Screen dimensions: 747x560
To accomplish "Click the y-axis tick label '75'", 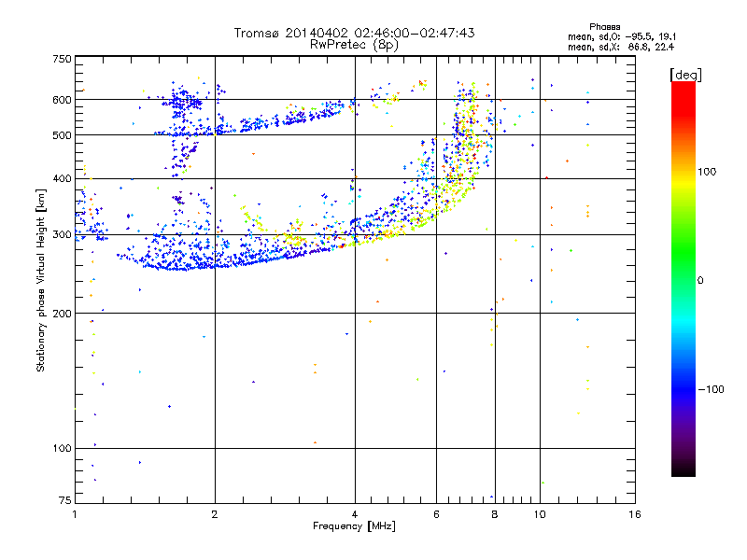I will (x=65, y=500).
